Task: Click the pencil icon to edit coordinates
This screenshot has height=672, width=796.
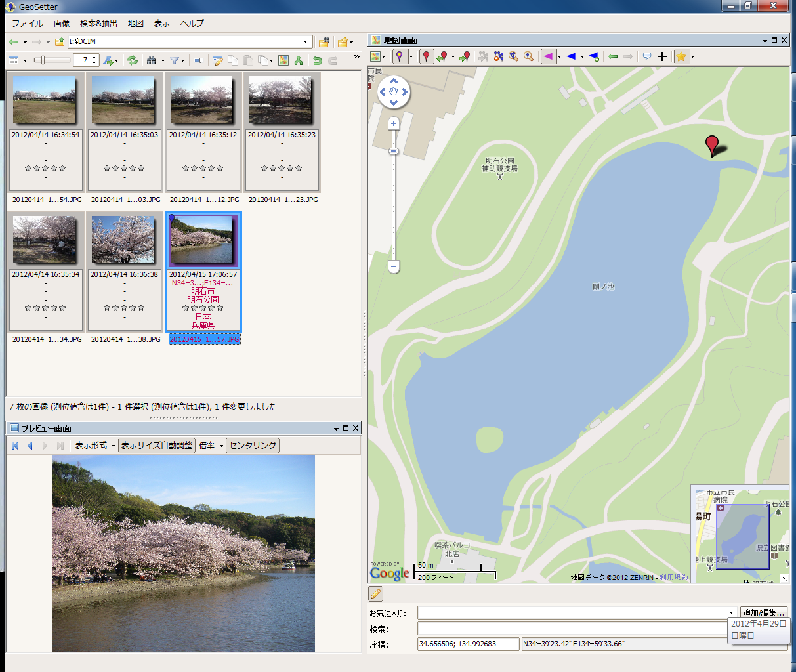Action: tap(375, 594)
